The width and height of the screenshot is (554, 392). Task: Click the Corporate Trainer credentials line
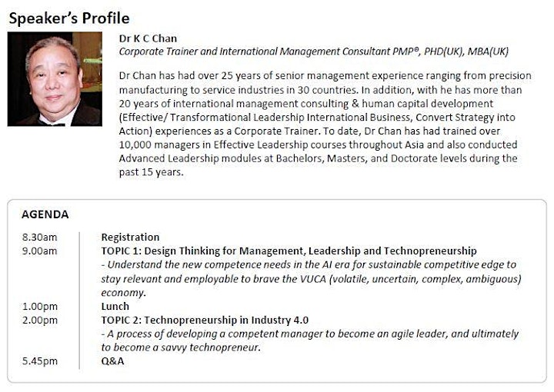(x=314, y=51)
